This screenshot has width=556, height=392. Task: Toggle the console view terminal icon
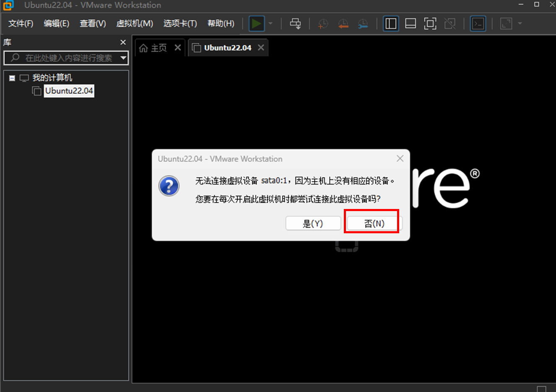tap(478, 23)
